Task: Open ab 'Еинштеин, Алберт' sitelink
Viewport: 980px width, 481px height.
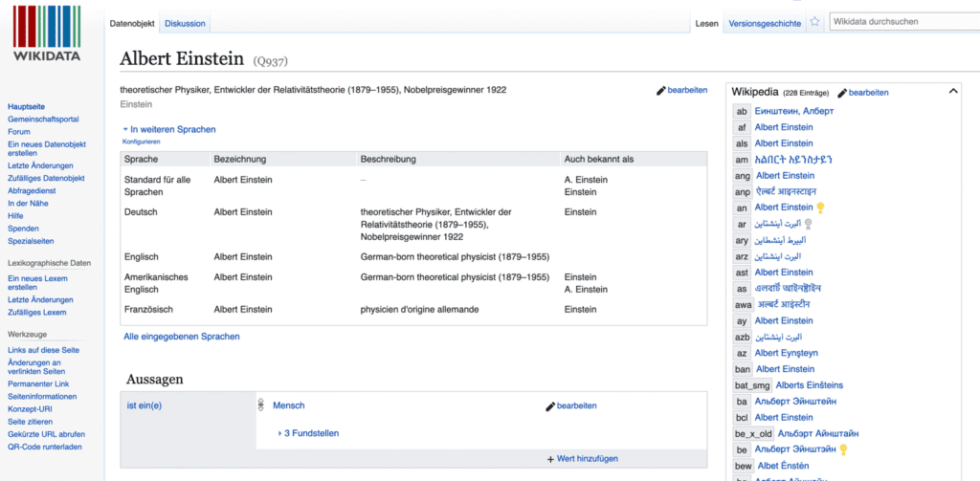Action: coord(794,111)
